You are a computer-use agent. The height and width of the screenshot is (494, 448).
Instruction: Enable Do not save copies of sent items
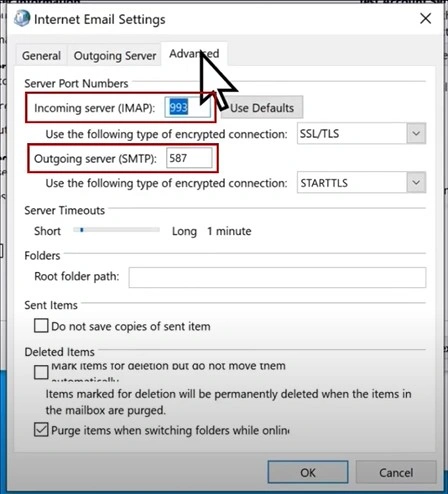point(41,326)
